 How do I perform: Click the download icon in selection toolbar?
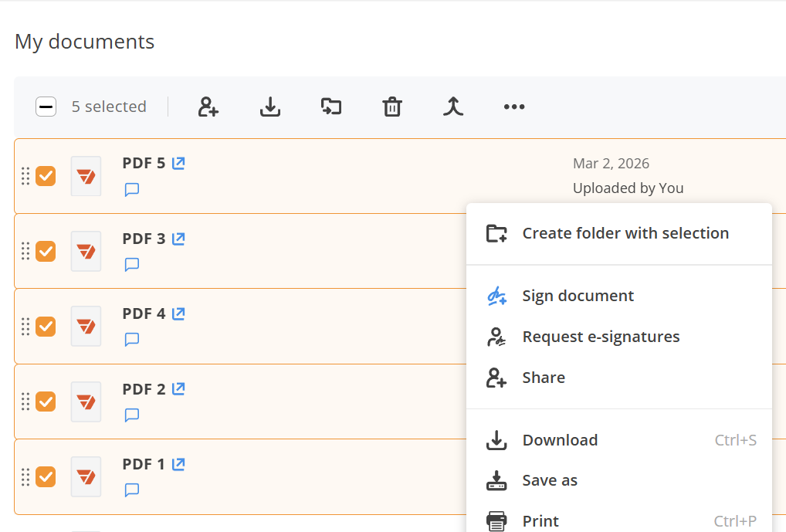tap(270, 107)
